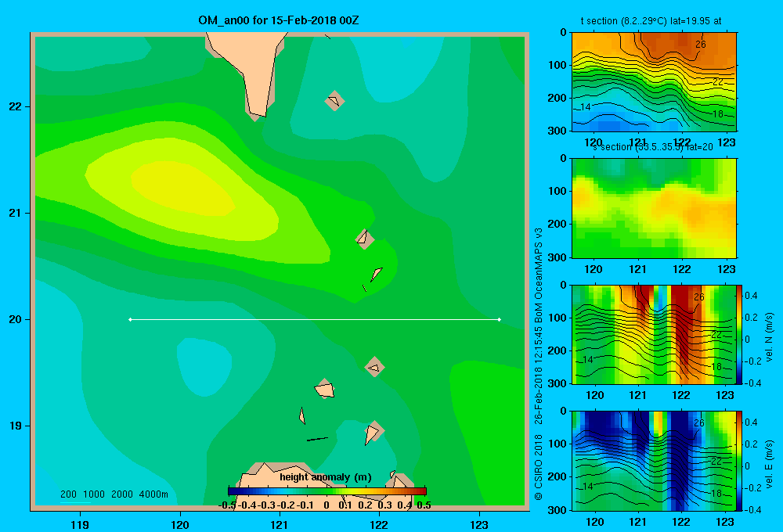Click the "200" depth legend entry on the main map
This screenshot has width=783, height=532.
tap(68, 494)
